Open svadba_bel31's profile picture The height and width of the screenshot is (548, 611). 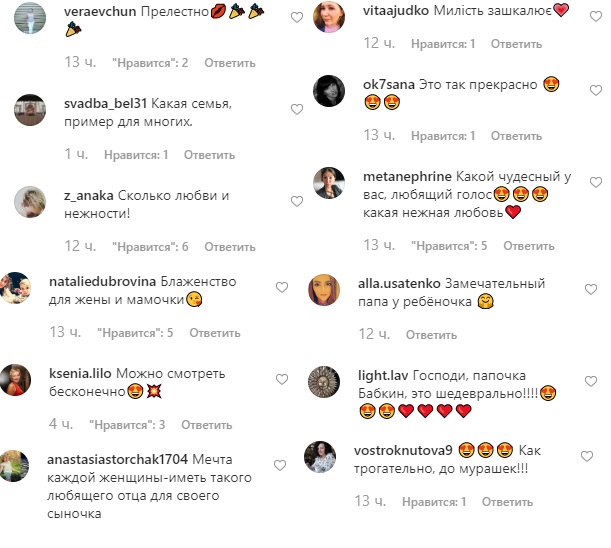[x=30, y=110]
